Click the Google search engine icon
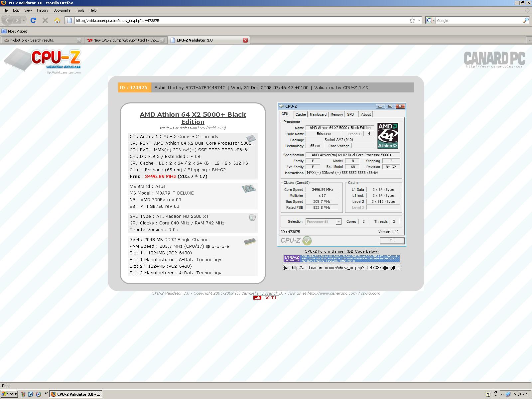Screen dimensions: 532x399 coord(429,20)
